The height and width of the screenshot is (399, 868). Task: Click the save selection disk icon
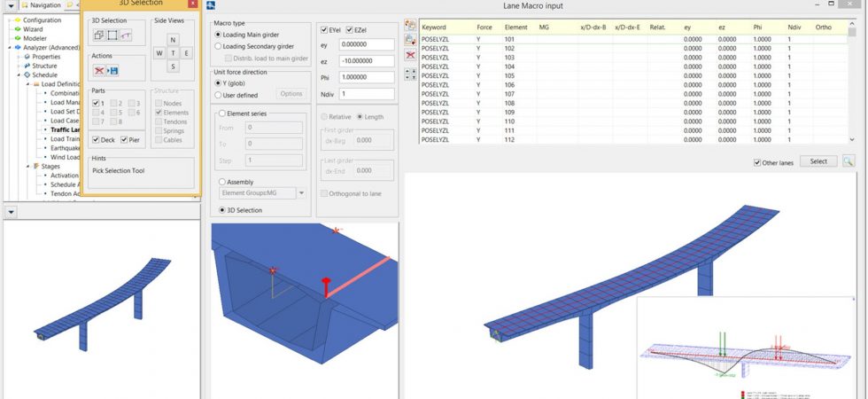112,70
